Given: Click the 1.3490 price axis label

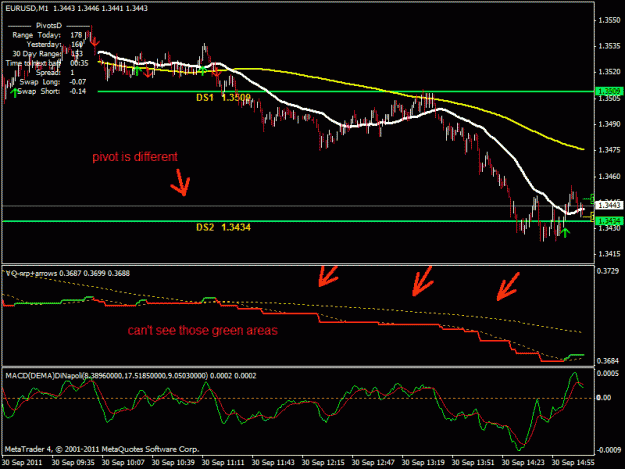Looking at the screenshot, I should click(609, 124).
